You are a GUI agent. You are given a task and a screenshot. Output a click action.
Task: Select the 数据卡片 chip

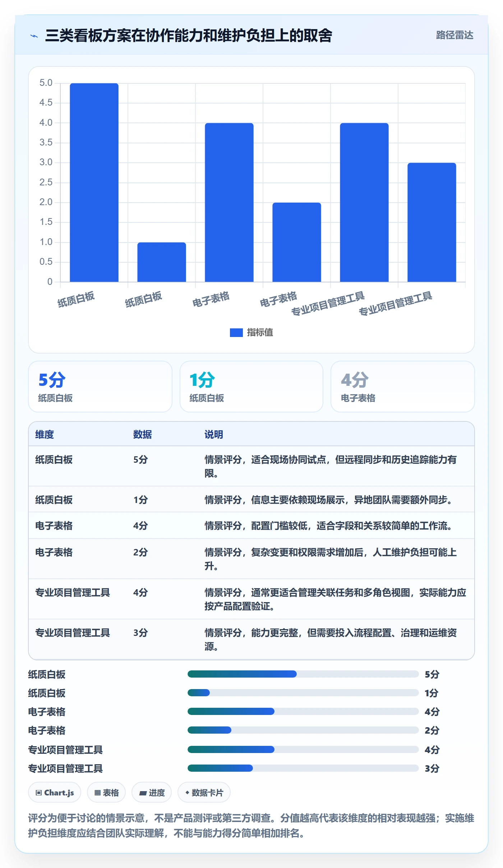coord(204,792)
